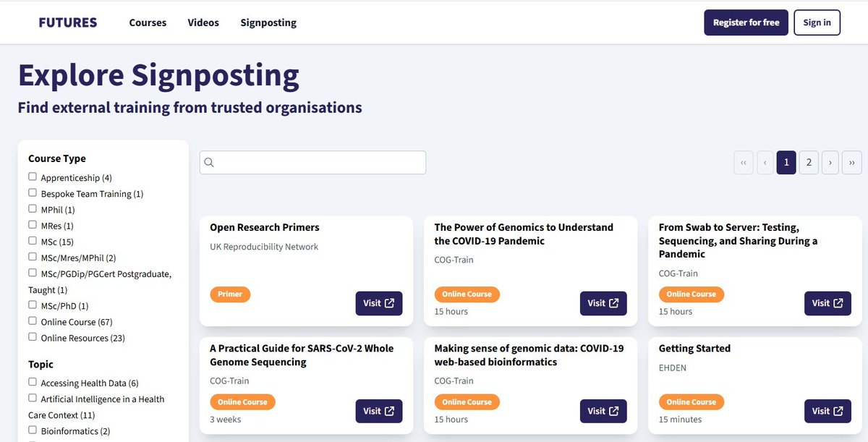Open the Courses menu item
The width and height of the screenshot is (868, 442).
pyautogui.click(x=148, y=22)
